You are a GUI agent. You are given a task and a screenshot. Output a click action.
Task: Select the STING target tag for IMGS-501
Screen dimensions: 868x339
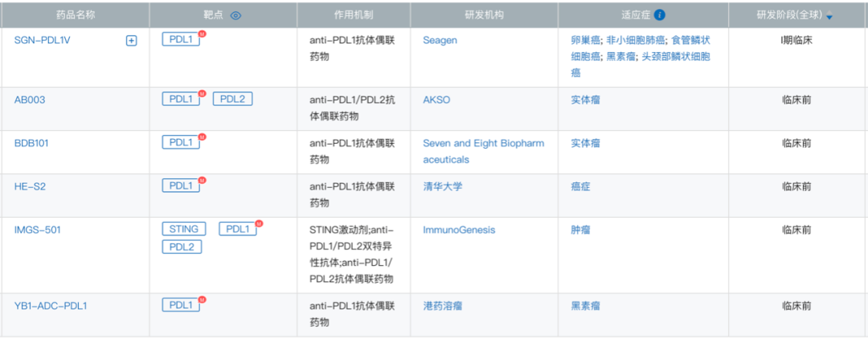tap(184, 229)
